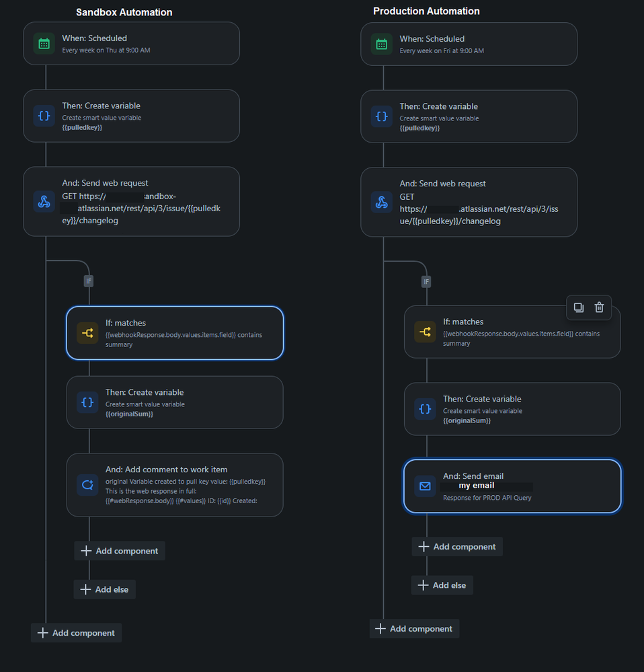Click Add component at bottom of Production Automation
Image resolution: width=644 pixels, height=672 pixels.
click(413, 628)
